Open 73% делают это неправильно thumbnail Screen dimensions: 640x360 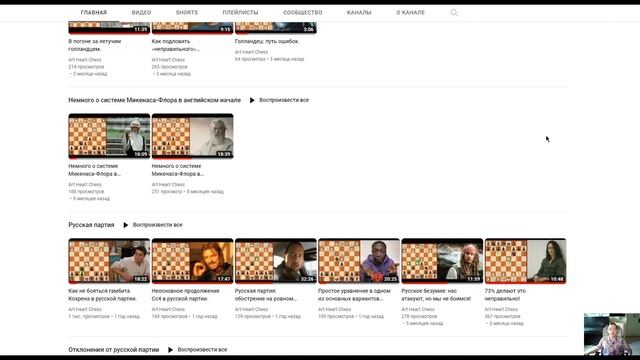click(x=525, y=261)
